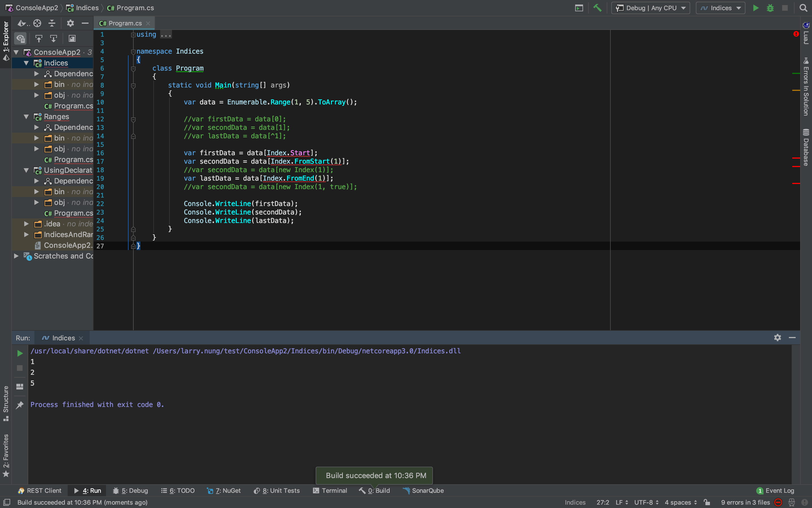This screenshot has width=812, height=508.
Task: Open the Structure tool window
Action: (6, 403)
